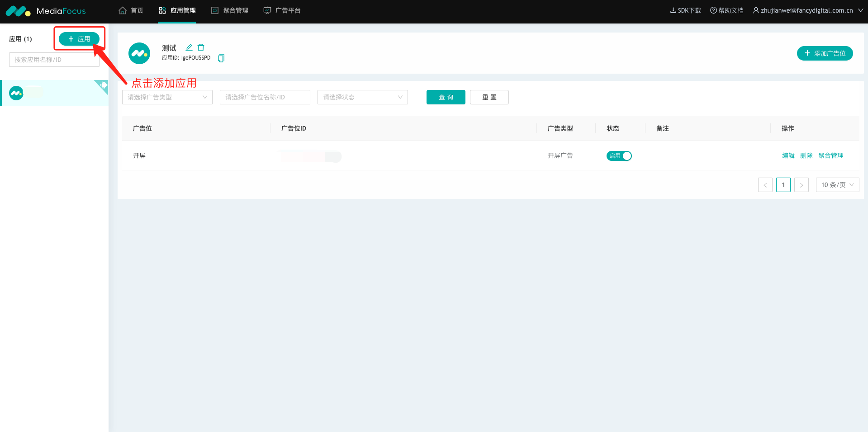868x432 pixels.
Task: Go to next page arrow in pagination
Action: [801, 185]
